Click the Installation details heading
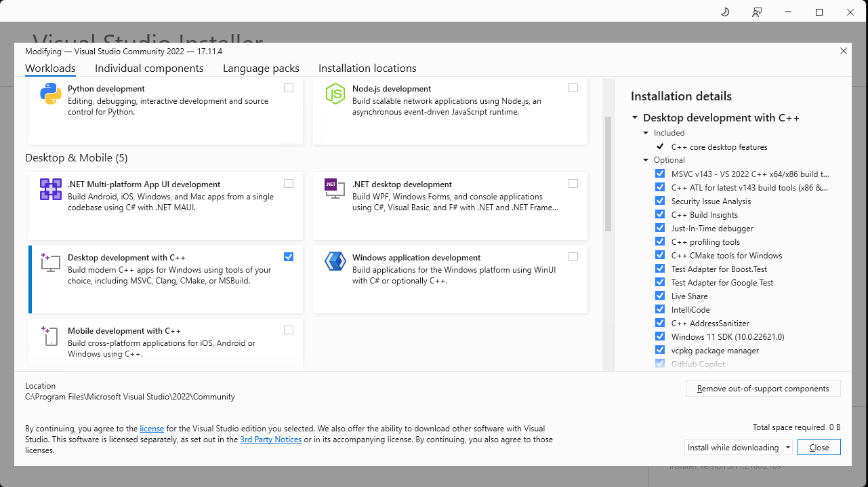 681,96
